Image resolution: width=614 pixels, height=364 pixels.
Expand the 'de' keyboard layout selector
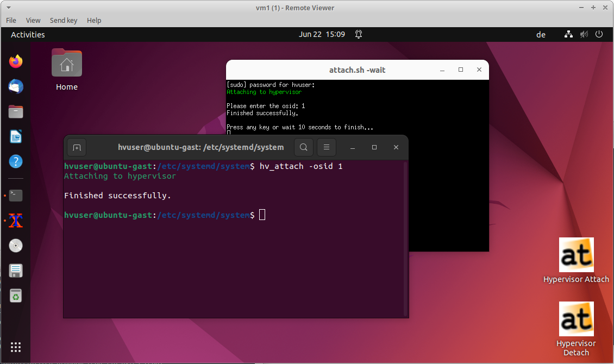point(541,34)
